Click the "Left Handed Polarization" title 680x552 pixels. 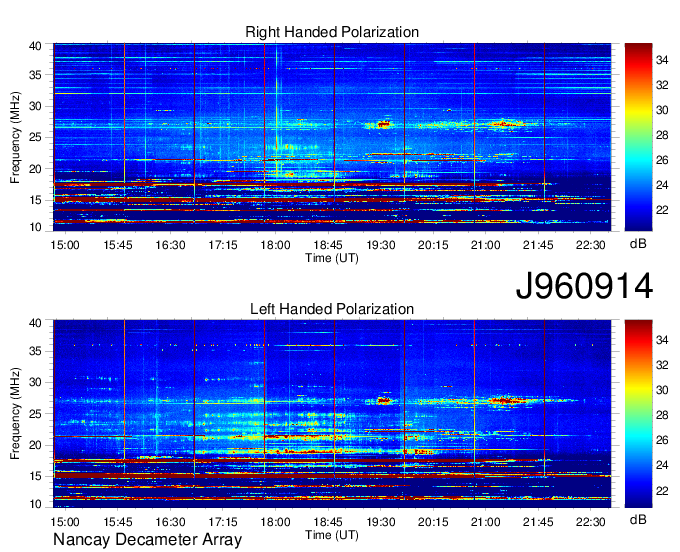pos(332,309)
